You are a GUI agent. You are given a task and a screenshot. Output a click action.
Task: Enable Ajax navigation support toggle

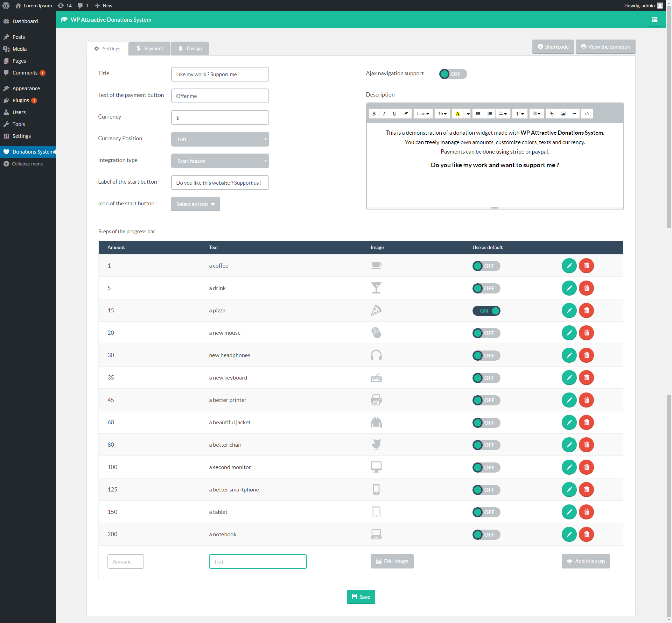pyautogui.click(x=453, y=74)
